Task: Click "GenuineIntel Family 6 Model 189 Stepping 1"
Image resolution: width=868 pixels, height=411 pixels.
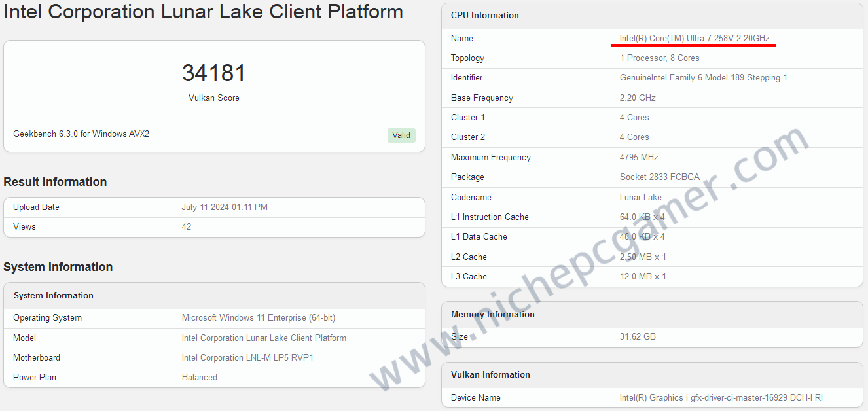Action: [x=704, y=78]
